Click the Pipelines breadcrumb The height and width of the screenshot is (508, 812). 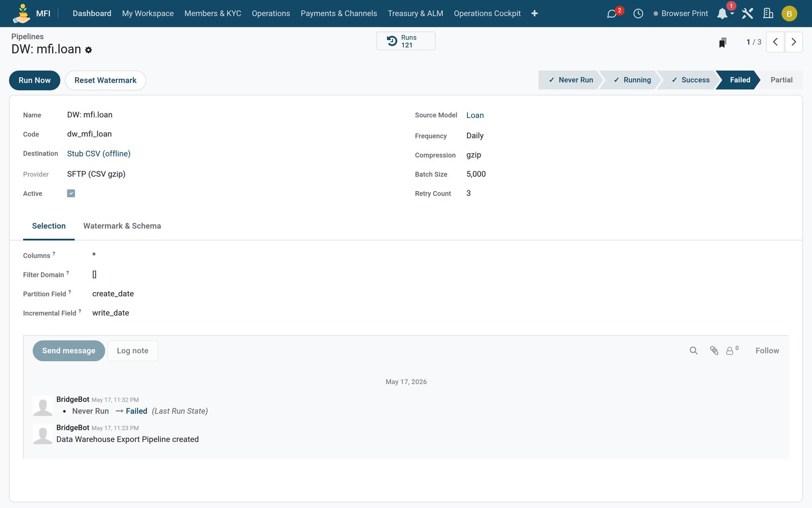tap(27, 37)
